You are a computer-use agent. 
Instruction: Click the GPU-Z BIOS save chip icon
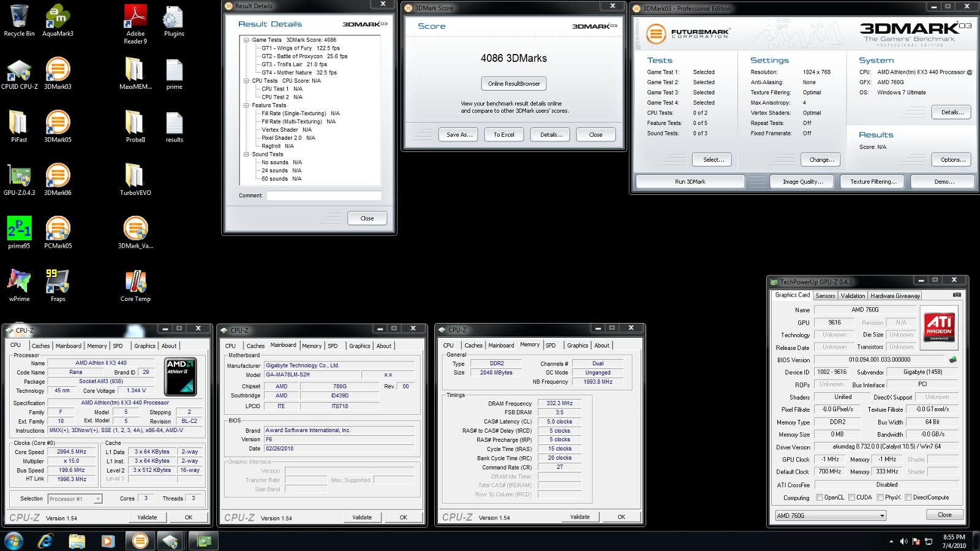pos(952,360)
